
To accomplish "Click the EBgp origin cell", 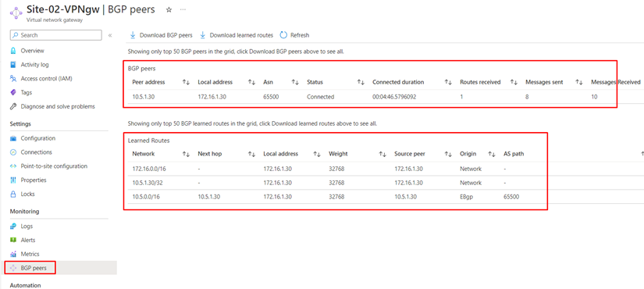I will tap(467, 197).
